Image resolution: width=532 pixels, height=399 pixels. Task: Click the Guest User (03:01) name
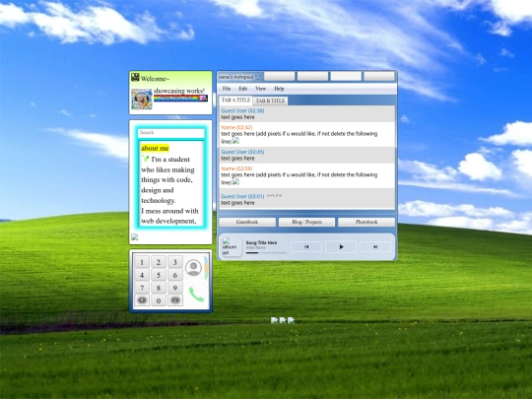242,196
